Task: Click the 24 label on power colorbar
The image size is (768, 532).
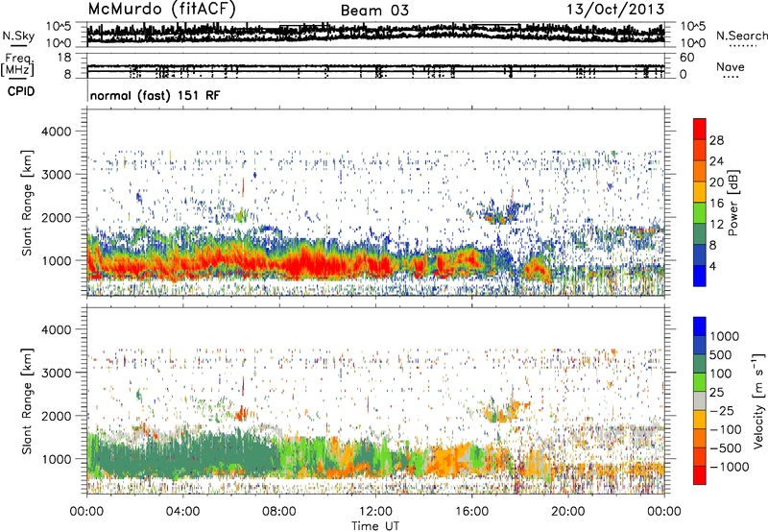Action: click(x=716, y=161)
